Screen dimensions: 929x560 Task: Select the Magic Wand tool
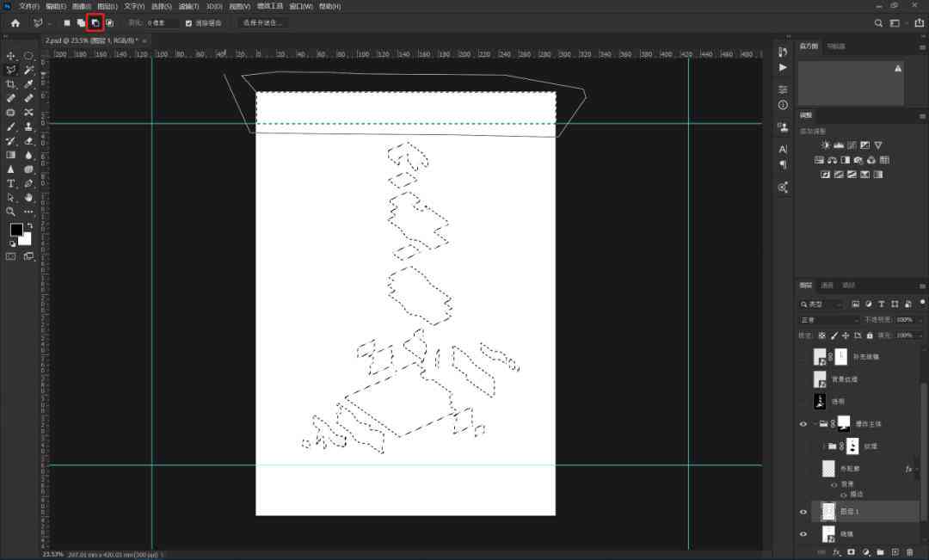[28, 70]
